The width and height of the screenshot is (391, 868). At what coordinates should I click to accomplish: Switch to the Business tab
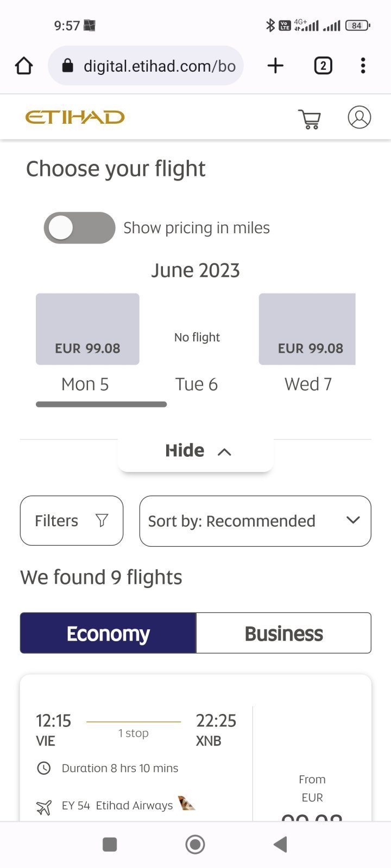coord(283,633)
